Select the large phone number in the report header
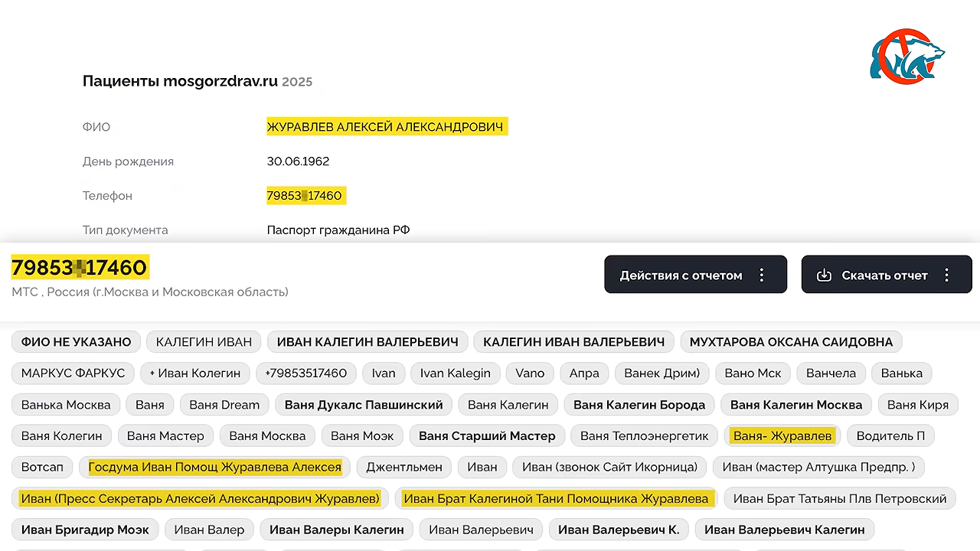 [79, 267]
